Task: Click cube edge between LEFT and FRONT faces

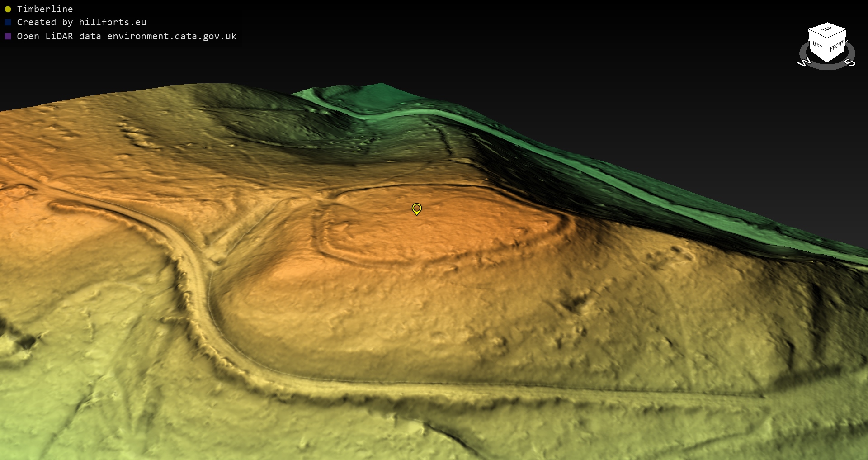Action: 827,50
